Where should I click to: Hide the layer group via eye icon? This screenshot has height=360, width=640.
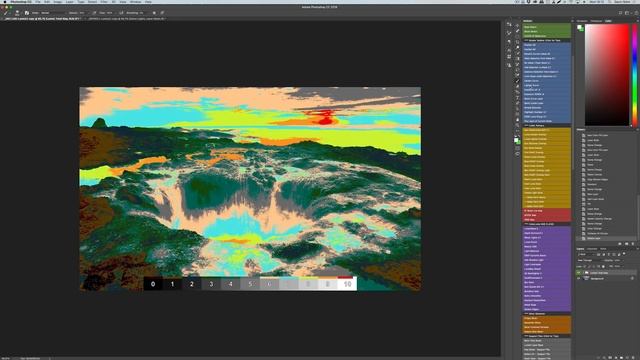(x=578, y=273)
